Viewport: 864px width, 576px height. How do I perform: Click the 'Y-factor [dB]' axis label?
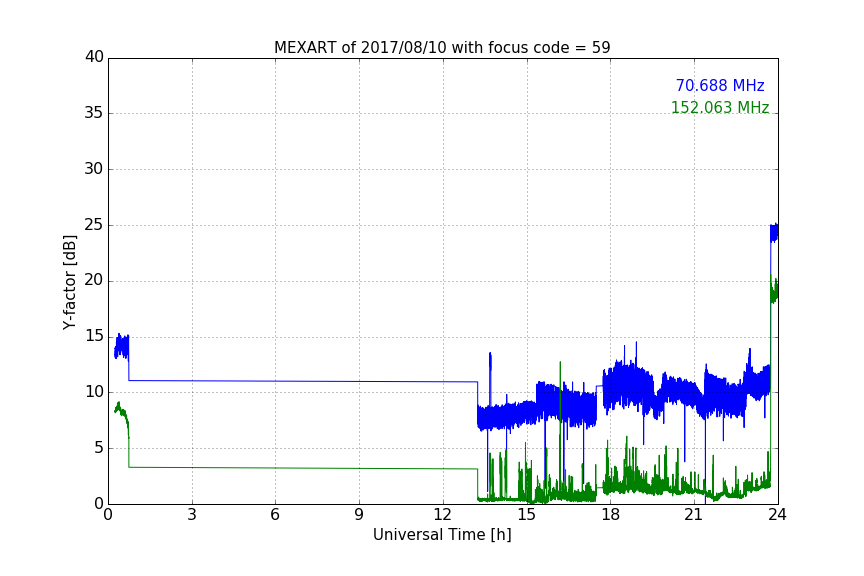pos(69,282)
